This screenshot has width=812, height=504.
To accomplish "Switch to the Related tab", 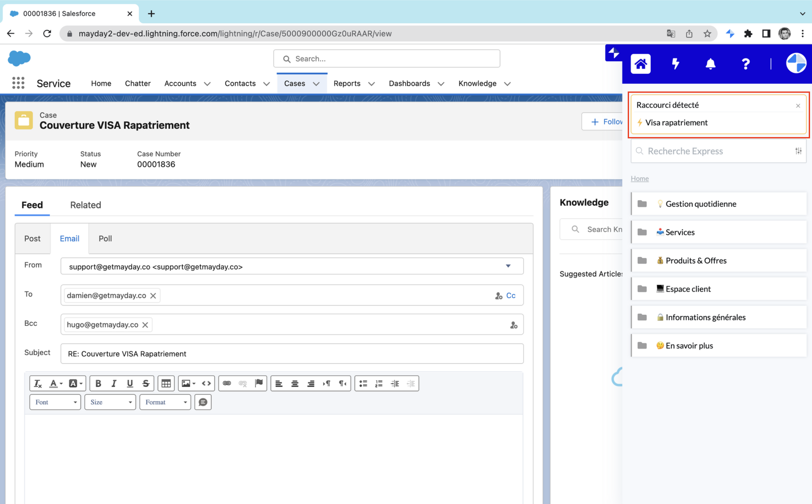I will [85, 205].
